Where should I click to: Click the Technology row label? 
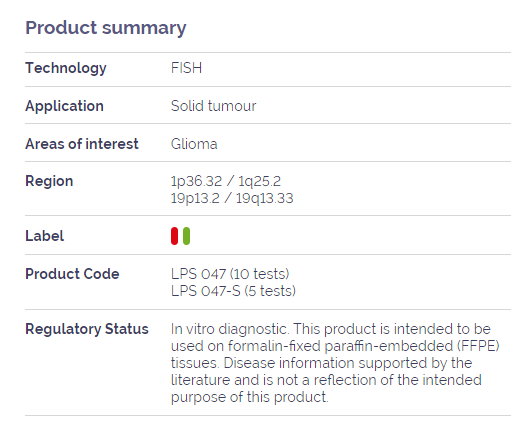[66, 68]
